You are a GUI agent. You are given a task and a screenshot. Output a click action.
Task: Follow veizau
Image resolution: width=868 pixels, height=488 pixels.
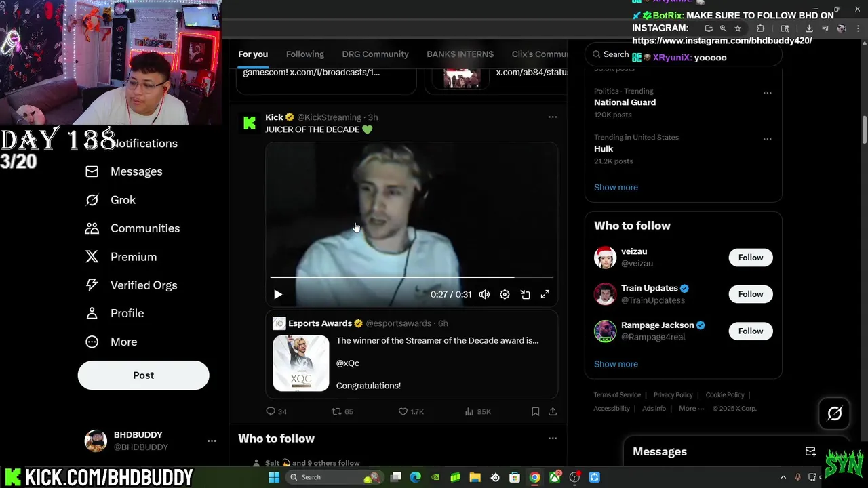coord(751,258)
